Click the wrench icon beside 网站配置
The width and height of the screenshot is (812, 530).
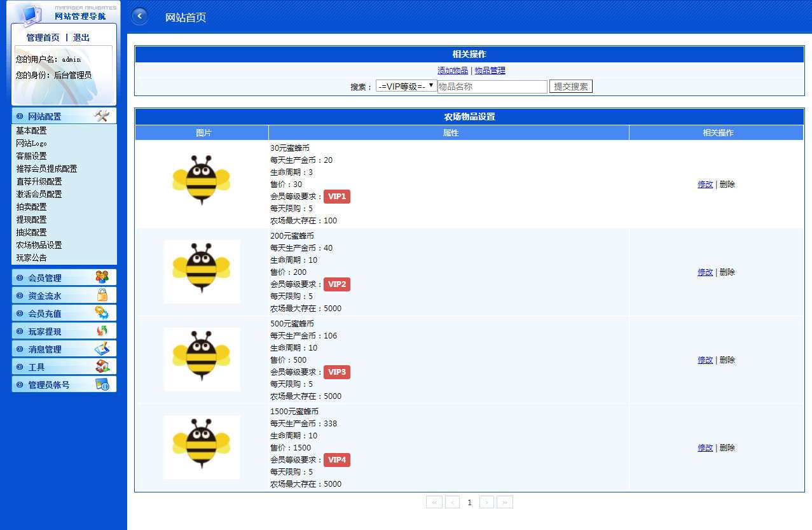[x=102, y=116]
